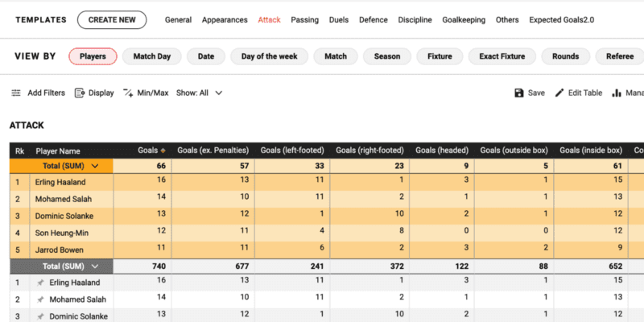The image size is (644, 322).
Task: Switch to the Passing tab
Action: (304, 19)
